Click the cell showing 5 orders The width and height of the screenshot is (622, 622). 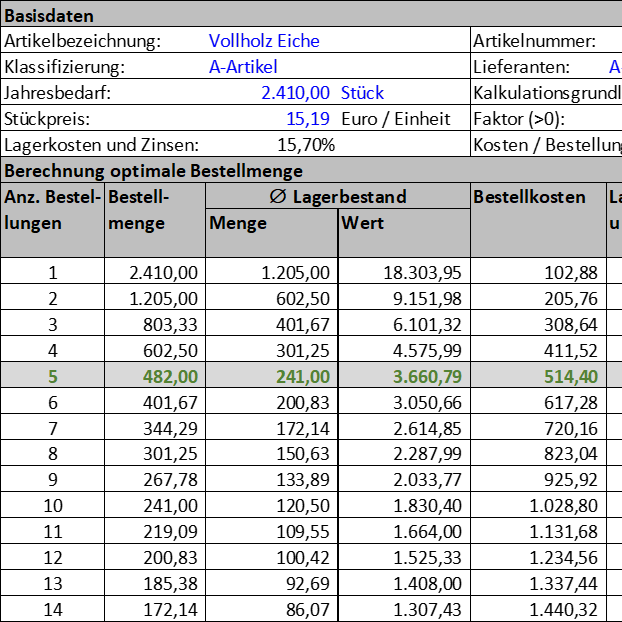coord(52,376)
